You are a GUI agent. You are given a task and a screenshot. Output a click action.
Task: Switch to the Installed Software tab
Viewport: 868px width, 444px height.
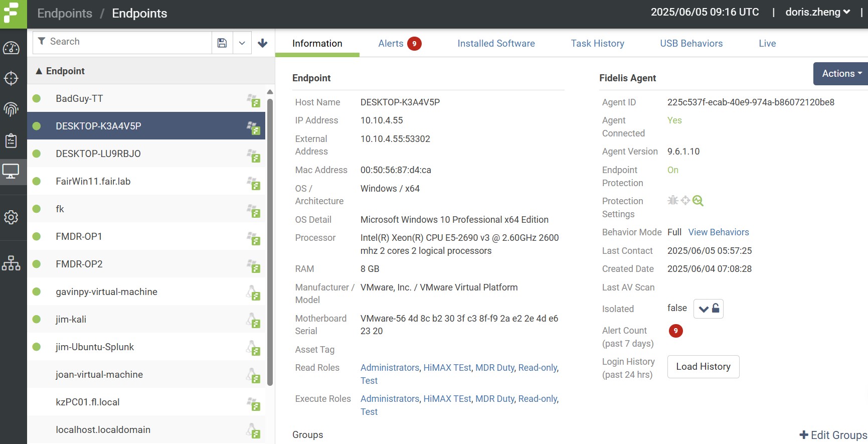(x=496, y=44)
